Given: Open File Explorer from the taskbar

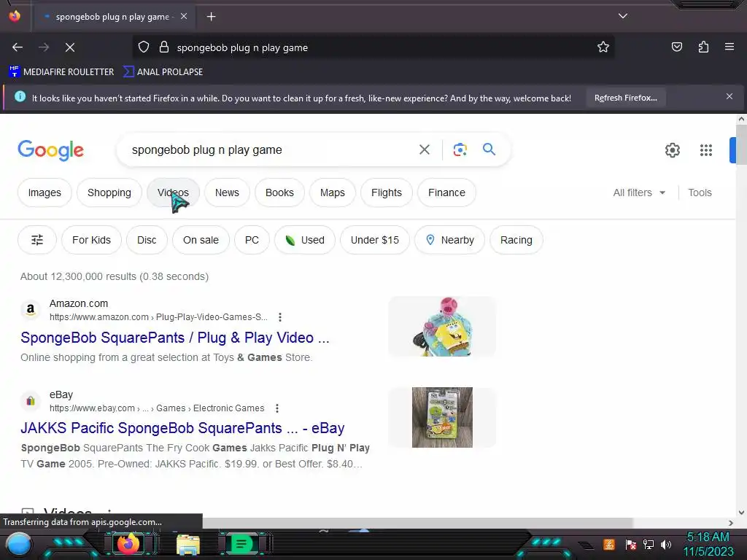Looking at the screenshot, I should pos(188,545).
